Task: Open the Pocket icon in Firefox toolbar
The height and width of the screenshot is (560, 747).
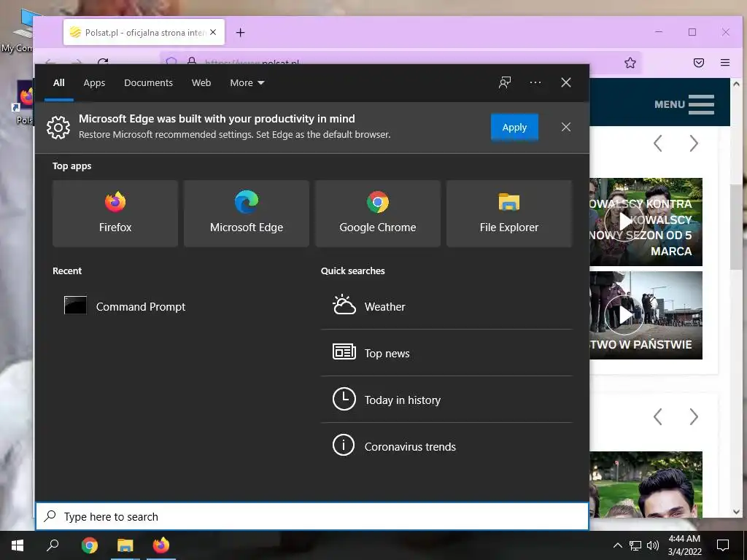Action: 698,63
